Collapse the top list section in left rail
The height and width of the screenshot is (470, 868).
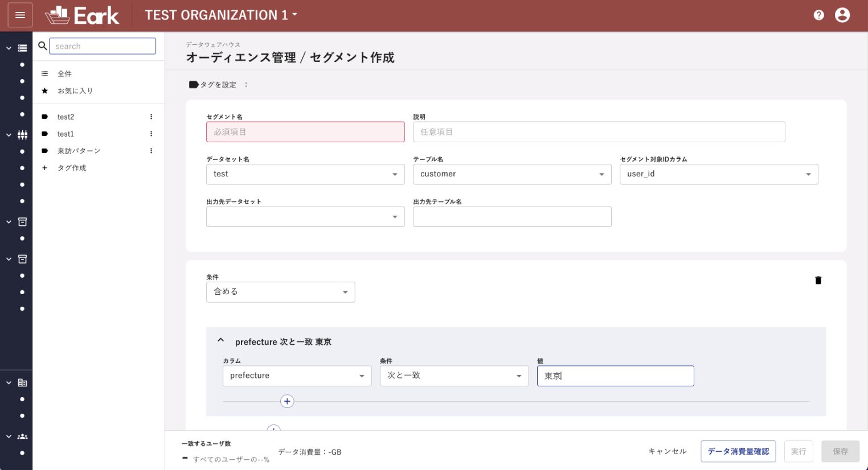(x=9, y=48)
